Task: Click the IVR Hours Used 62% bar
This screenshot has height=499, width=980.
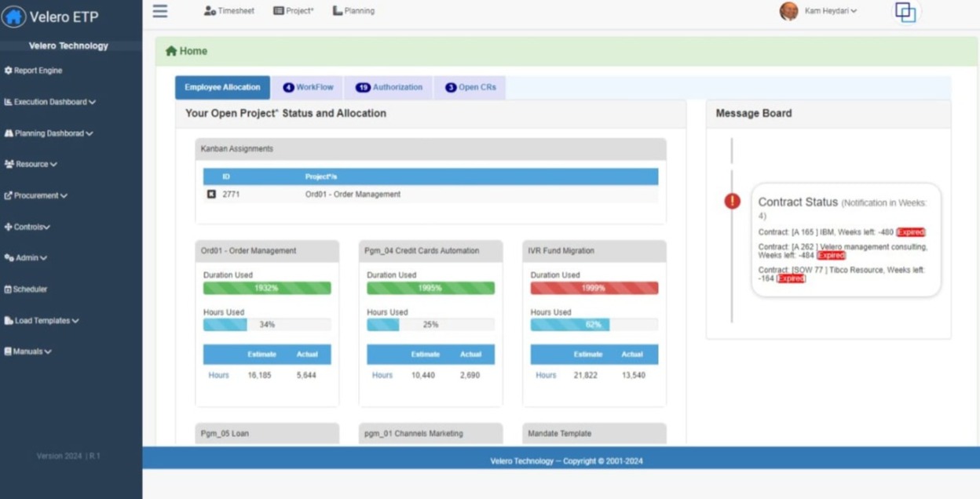Action: coord(594,325)
